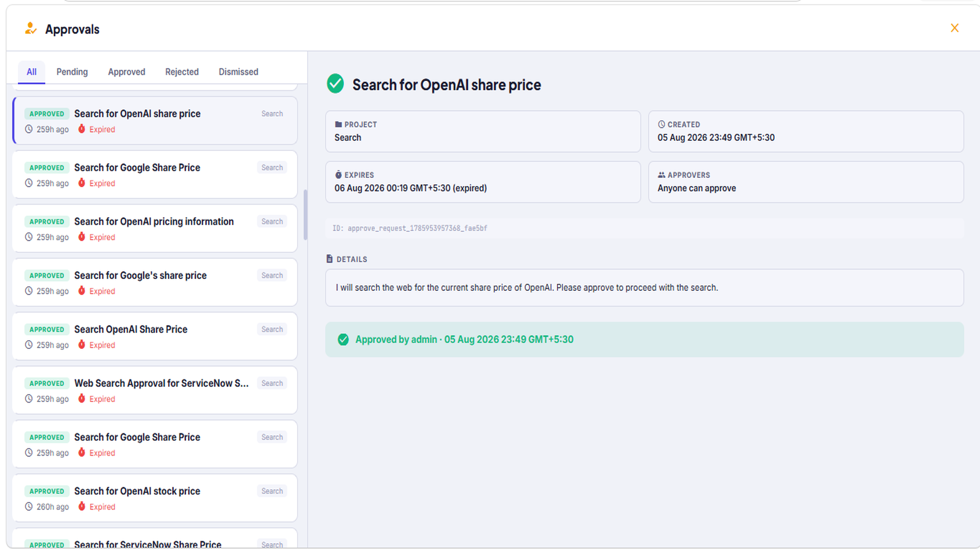Viewport: 980px width, 551px height.
Task: Click clock icon on ServiceNow web search card
Action: pos(29,398)
